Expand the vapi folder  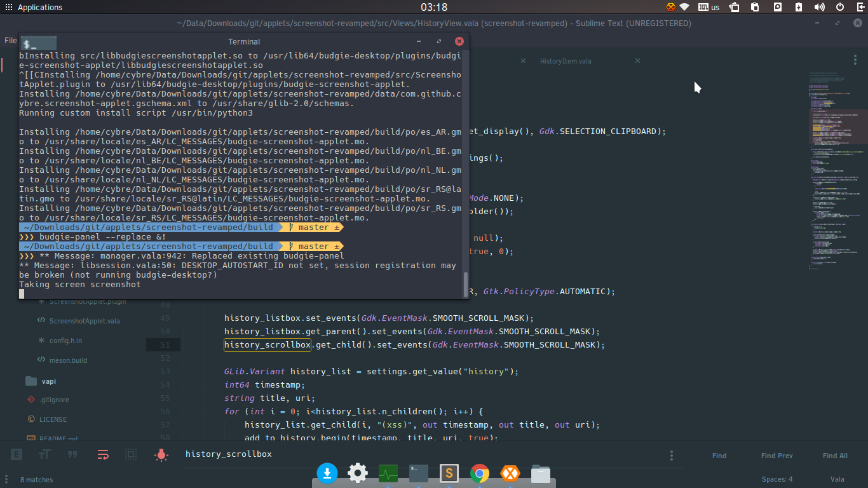coord(48,381)
